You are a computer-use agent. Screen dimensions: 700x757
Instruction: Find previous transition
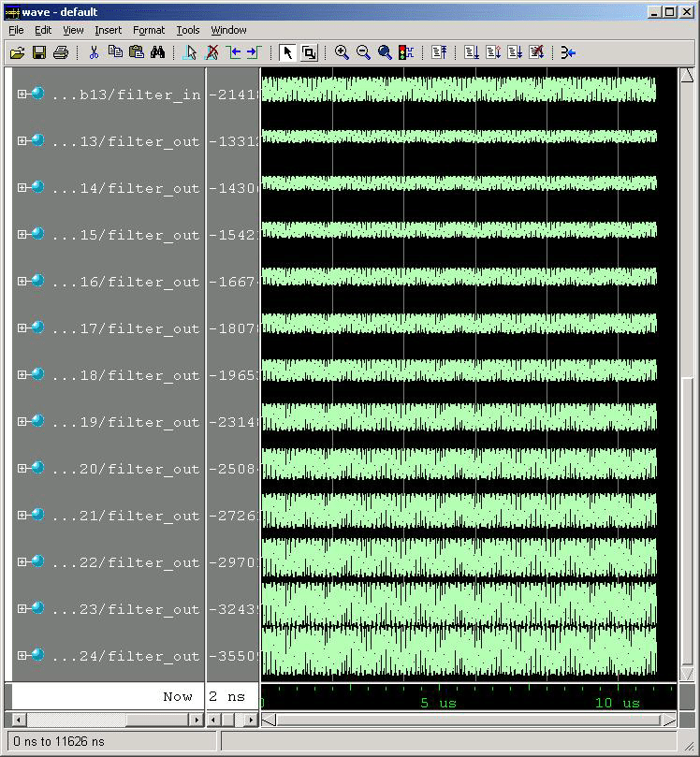[x=234, y=52]
